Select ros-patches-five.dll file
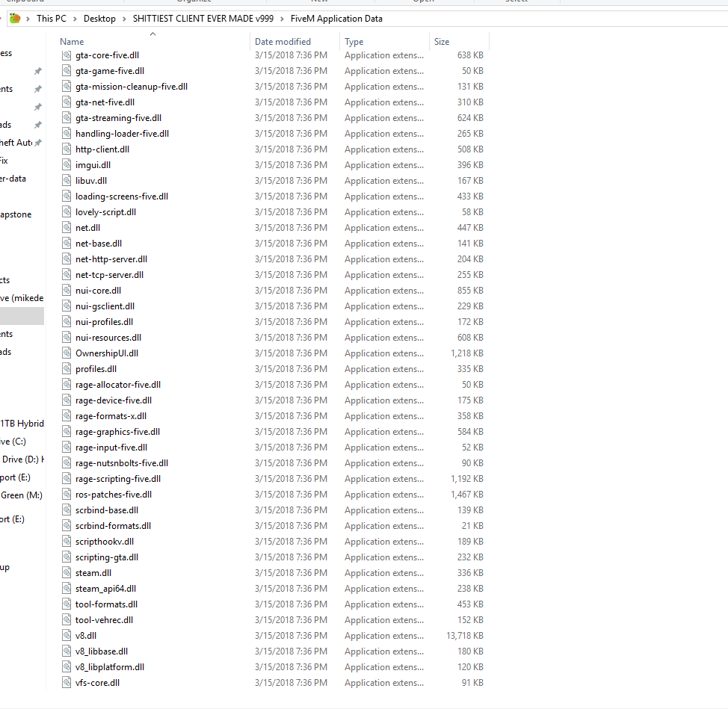This screenshot has width=728, height=709. point(114,495)
